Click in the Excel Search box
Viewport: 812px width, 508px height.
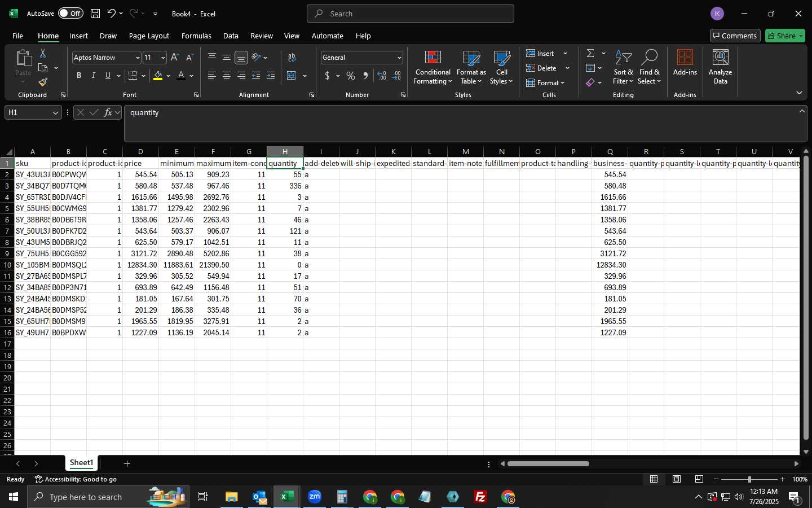[x=411, y=14]
